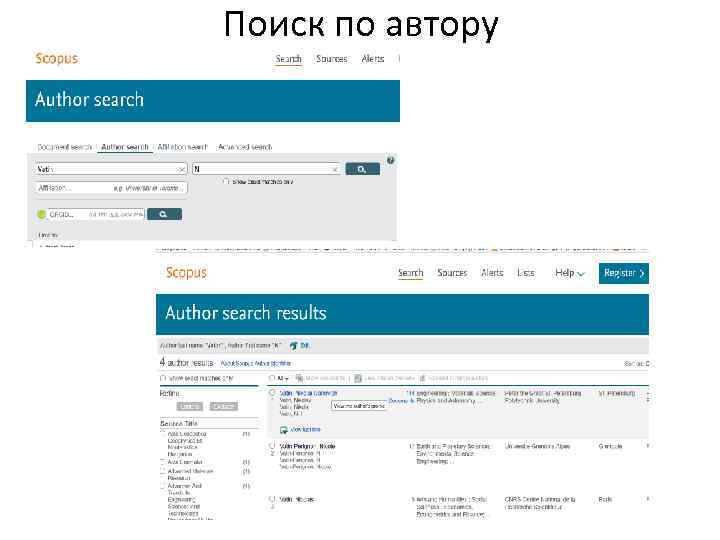720x540 pixels.
Task: Open Alerts in the results page nav
Action: click(492, 273)
